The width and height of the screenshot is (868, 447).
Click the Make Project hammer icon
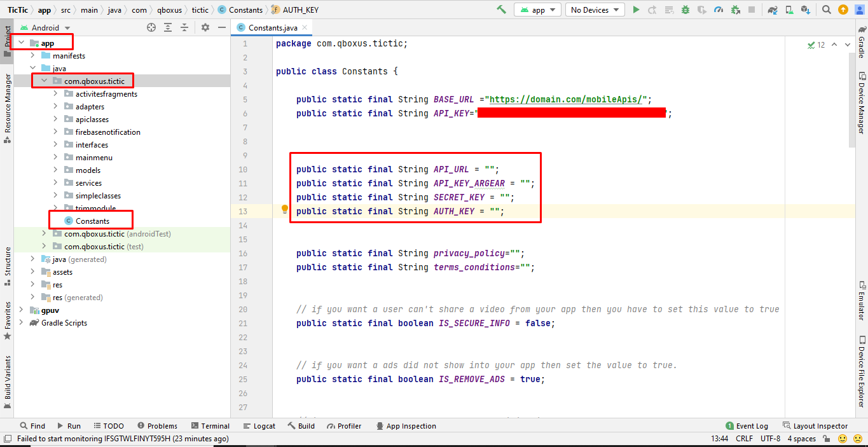[502, 10]
